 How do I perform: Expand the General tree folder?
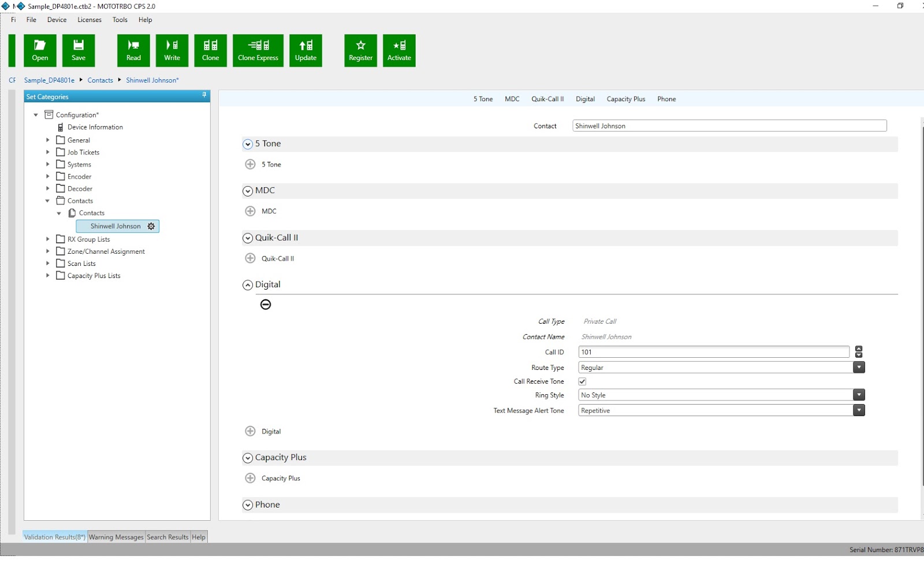point(48,140)
